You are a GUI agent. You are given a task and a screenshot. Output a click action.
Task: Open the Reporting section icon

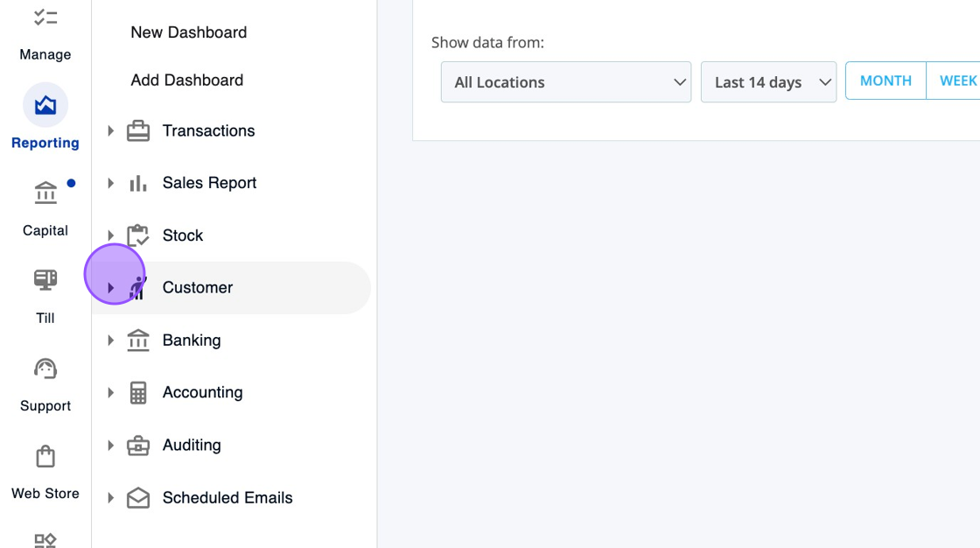[x=45, y=106]
